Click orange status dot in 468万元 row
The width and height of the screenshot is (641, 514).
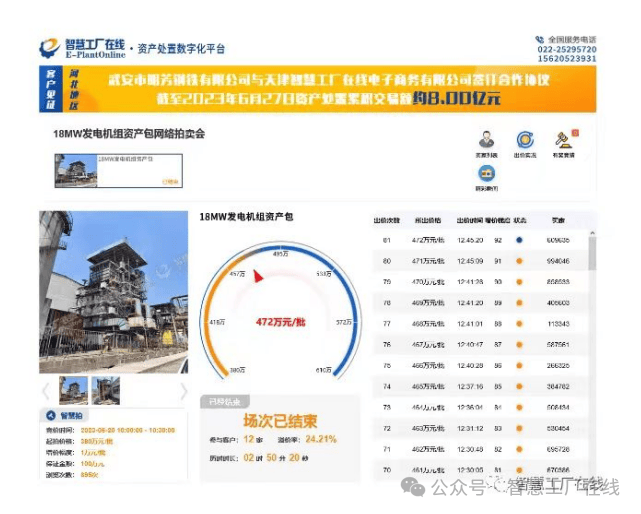tap(519, 324)
